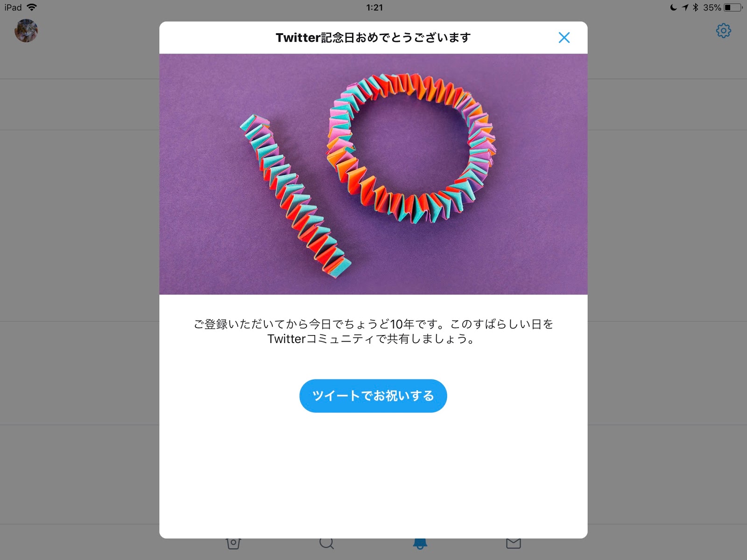The height and width of the screenshot is (560, 747).
Task: Tap the paper ring zero in the image
Action: pyautogui.click(x=411, y=148)
